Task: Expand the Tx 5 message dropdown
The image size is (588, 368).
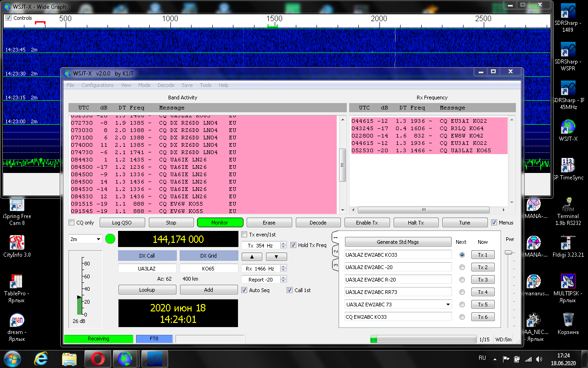Action: (448, 305)
